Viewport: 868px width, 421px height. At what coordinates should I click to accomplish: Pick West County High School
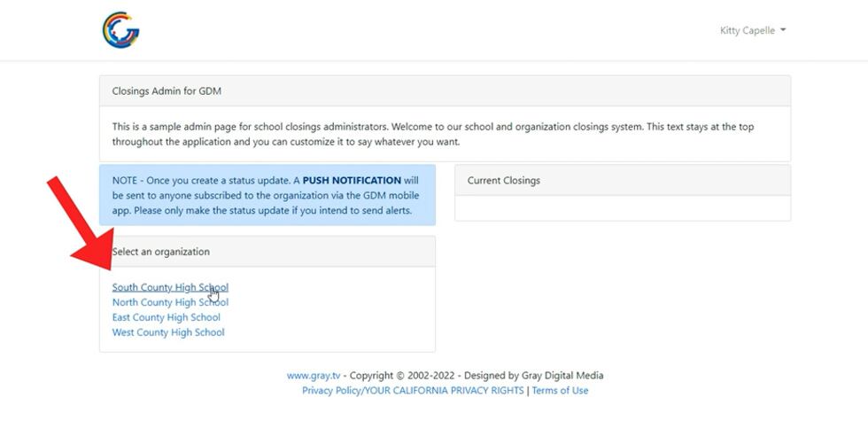tap(167, 332)
